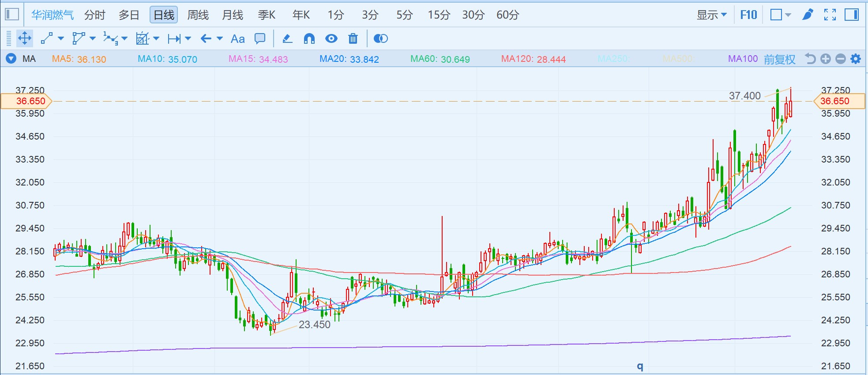
Task: Switch to 季K quarterly chart
Action: pos(267,15)
